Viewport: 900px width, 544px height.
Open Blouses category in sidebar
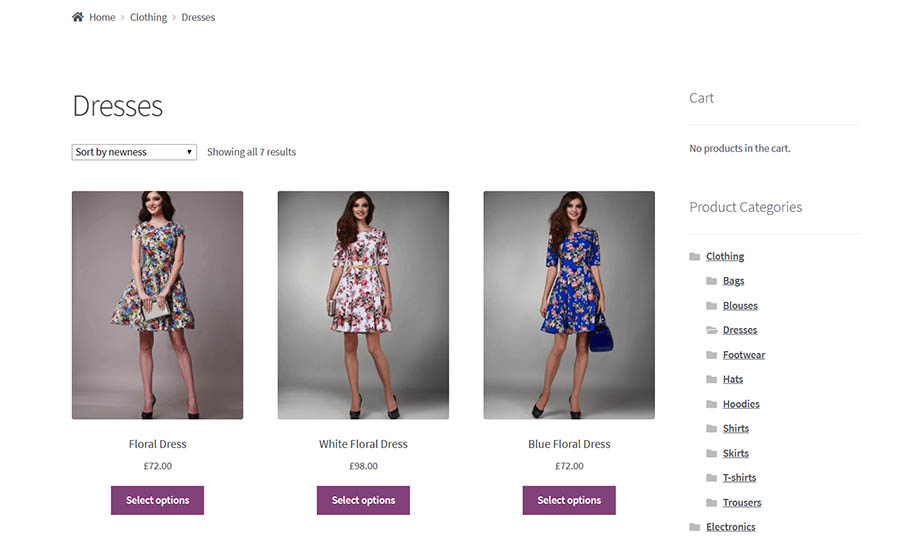740,306
